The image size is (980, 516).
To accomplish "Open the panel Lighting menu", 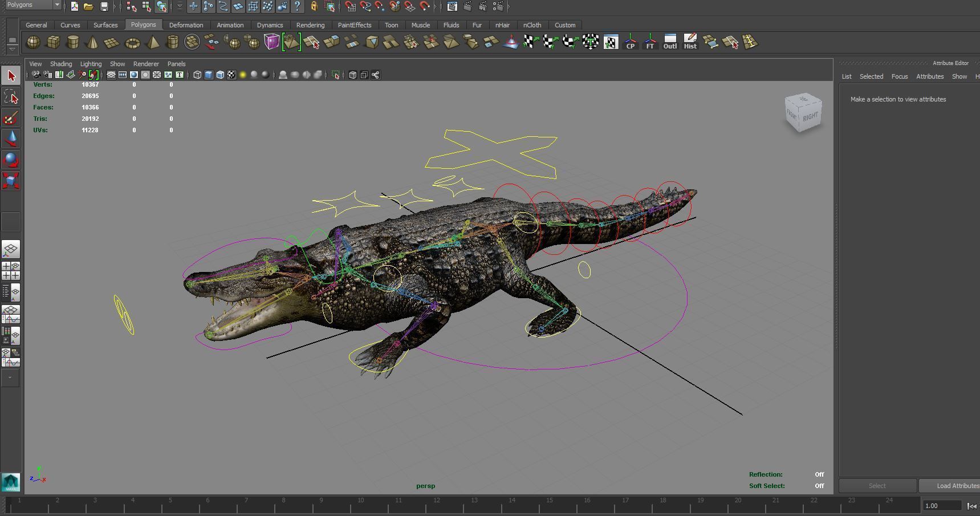I will [91, 64].
